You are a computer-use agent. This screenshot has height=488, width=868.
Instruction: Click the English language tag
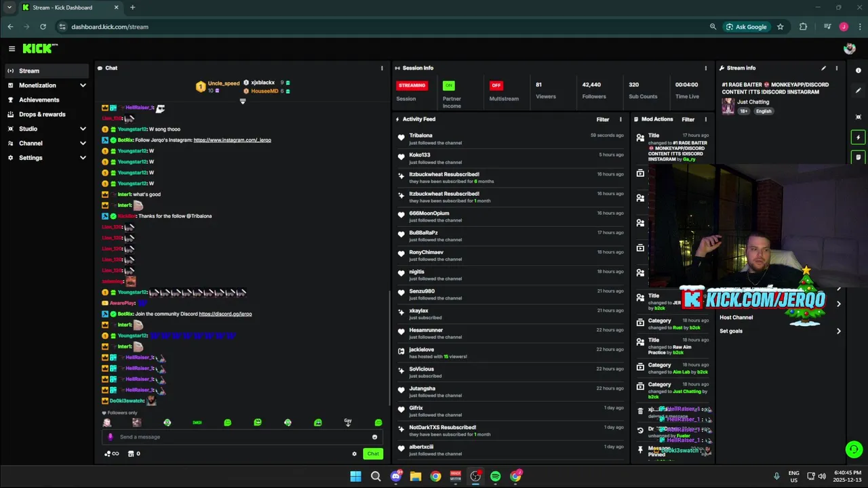point(764,111)
